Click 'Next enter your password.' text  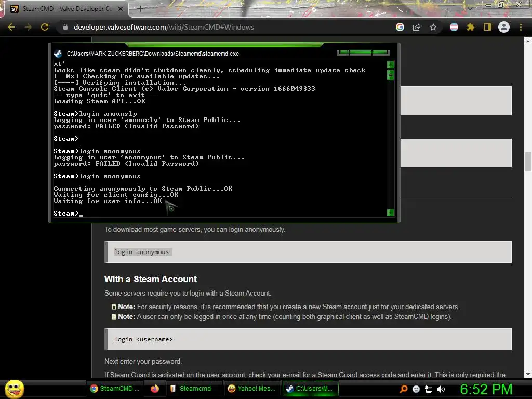tap(143, 362)
